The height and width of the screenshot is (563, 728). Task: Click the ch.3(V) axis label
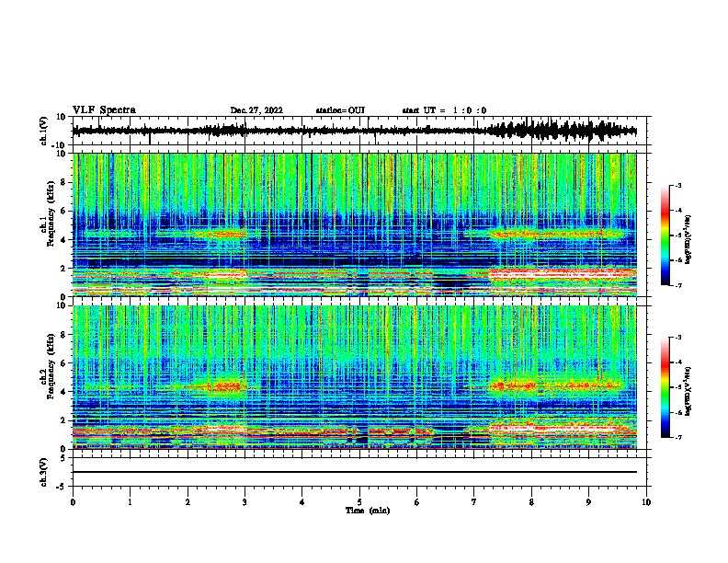[44, 472]
